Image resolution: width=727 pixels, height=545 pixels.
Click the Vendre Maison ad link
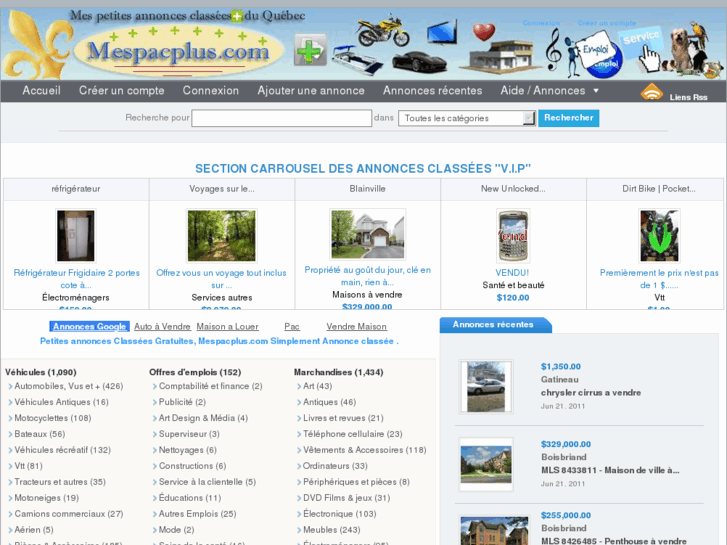pyautogui.click(x=356, y=327)
